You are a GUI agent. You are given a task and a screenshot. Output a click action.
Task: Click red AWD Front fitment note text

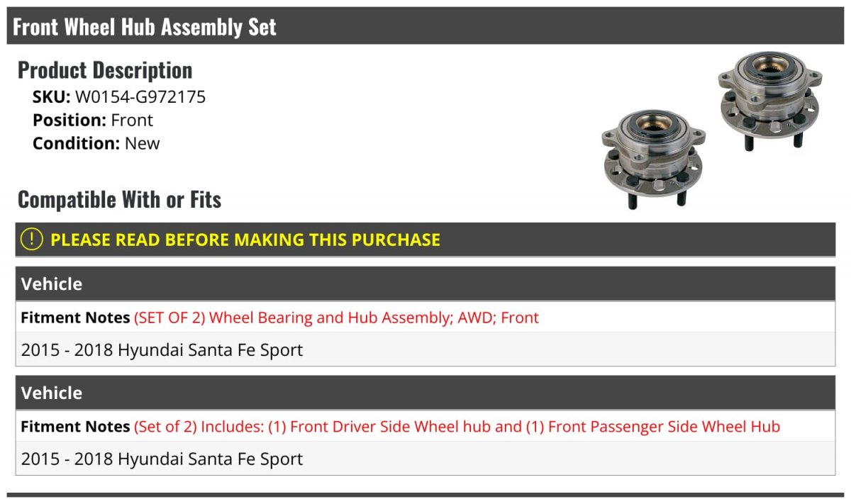pos(336,318)
